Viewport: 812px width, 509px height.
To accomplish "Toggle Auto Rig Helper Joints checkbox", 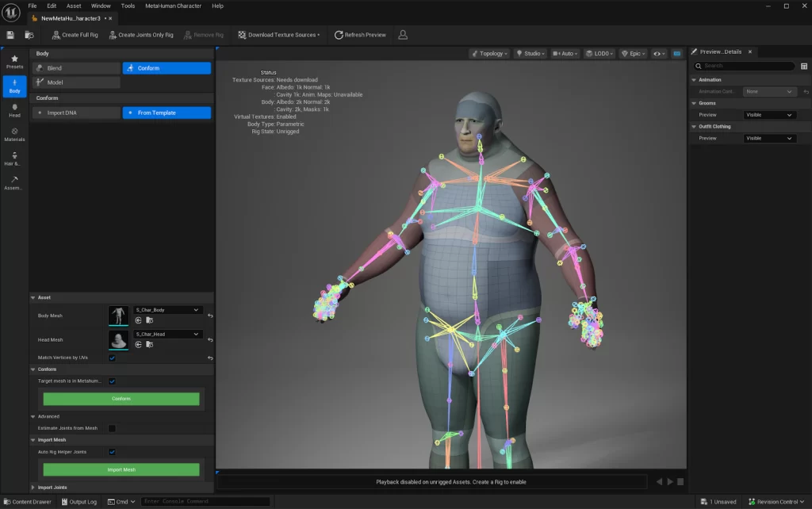I will 112,452.
